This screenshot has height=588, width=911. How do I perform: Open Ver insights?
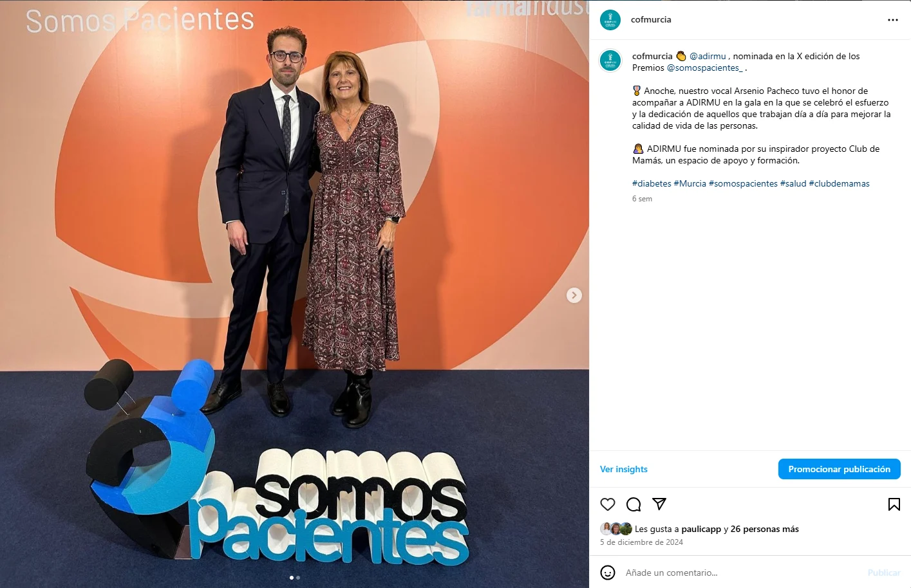[x=624, y=469]
